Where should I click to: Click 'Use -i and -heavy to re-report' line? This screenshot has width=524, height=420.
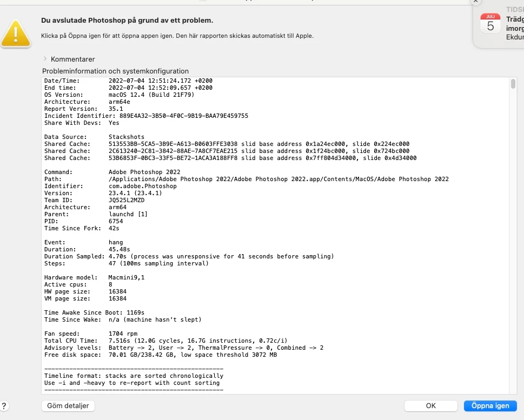(132, 382)
